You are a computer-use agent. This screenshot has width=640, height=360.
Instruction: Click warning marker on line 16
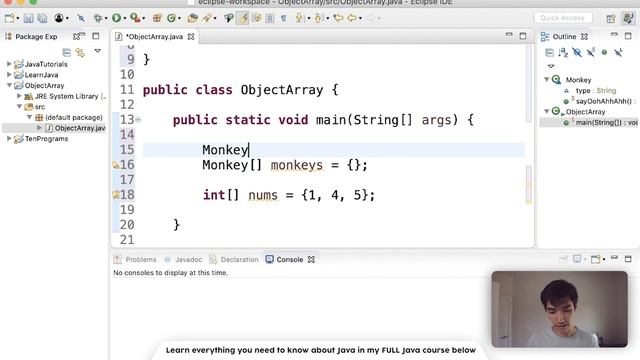(x=116, y=165)
